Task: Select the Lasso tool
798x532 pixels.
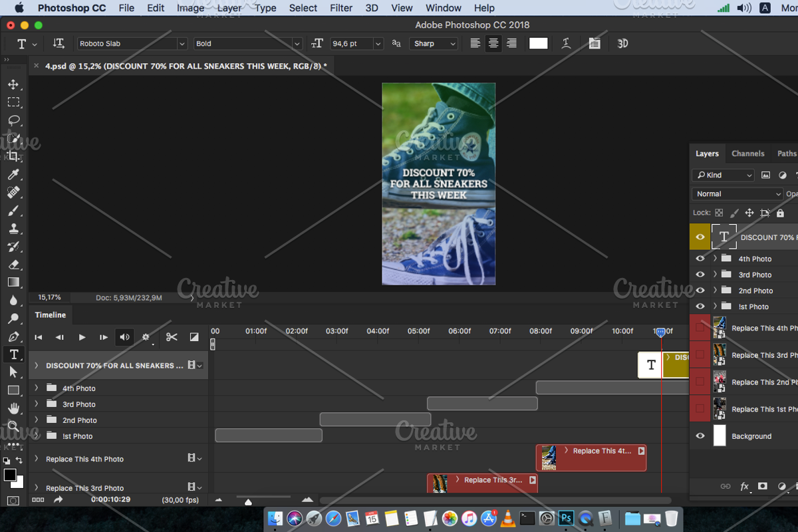Action: click(13, 120)
